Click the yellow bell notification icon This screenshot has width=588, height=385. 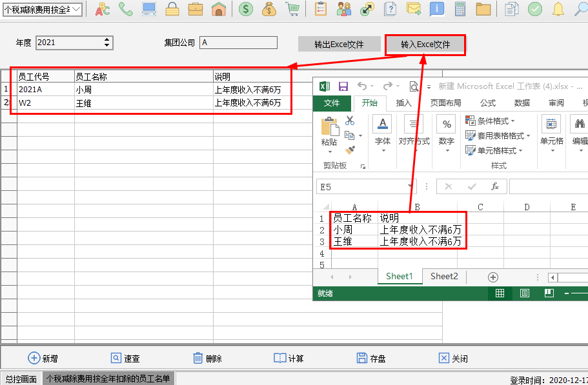point(558,9)
